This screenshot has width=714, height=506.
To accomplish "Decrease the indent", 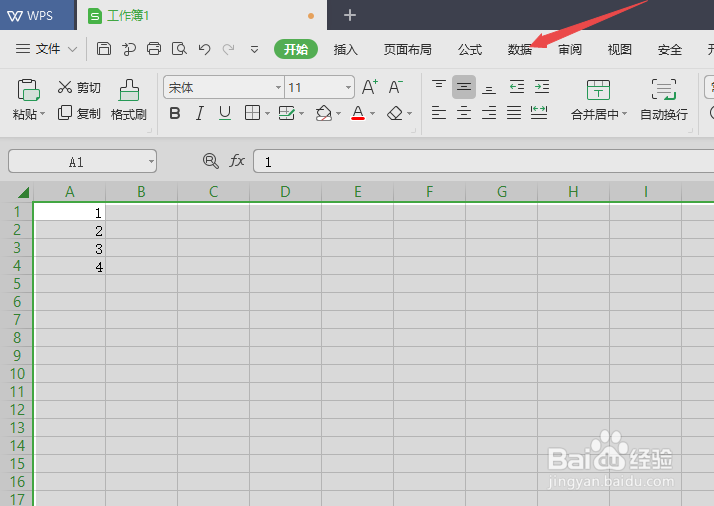I will point(517,87).
